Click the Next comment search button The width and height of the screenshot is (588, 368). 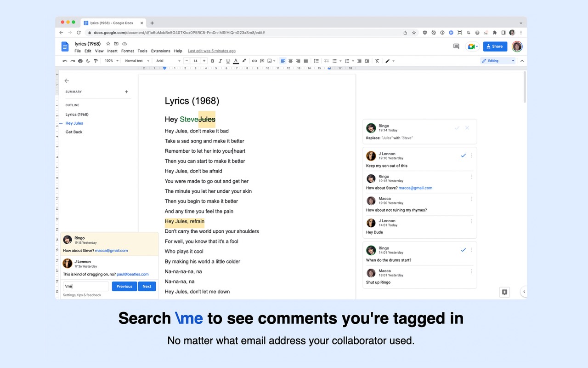click(147, 286)
